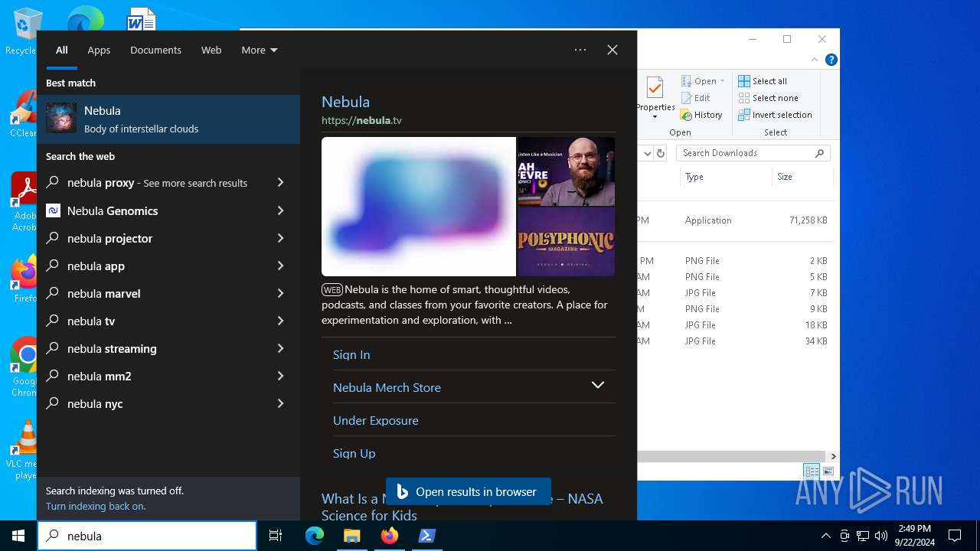Screen dimensions: 980x551
Task: Open the Word document desktop icon
Action: (142, 19)
